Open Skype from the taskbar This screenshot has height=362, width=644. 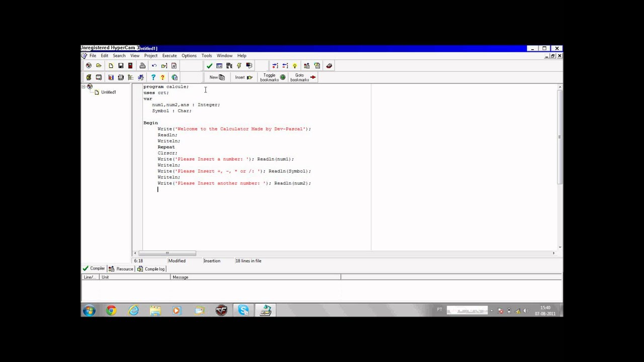coord(244,311)
